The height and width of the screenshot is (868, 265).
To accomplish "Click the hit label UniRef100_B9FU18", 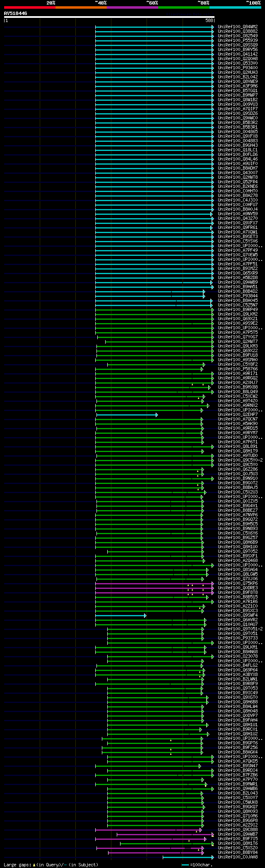I will coord(238,355).
